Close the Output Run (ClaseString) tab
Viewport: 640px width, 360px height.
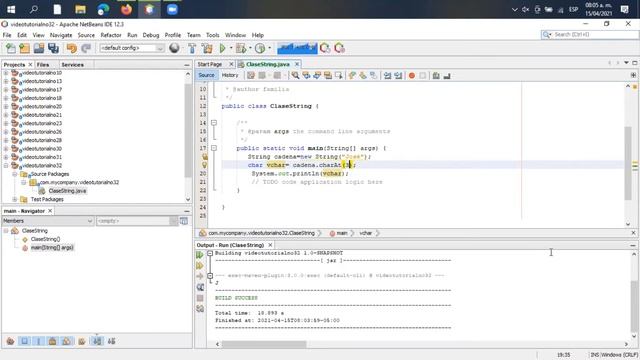[270, 245]
